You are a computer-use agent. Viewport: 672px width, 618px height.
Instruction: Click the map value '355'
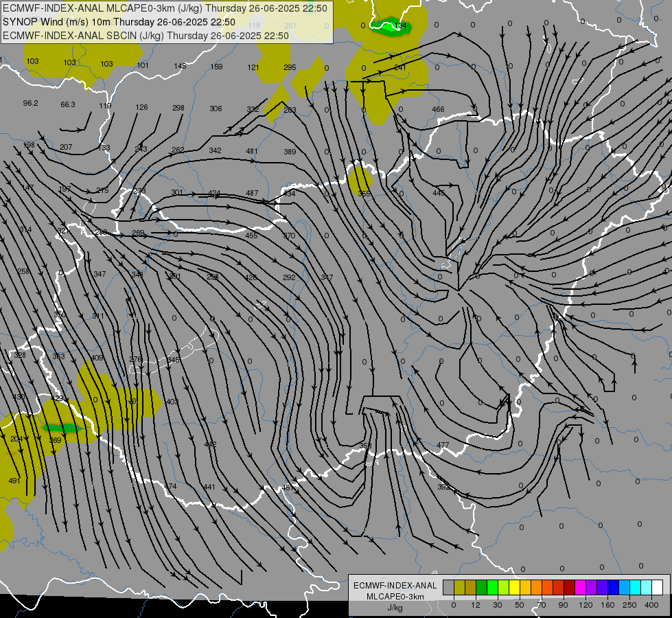point(364,194)
